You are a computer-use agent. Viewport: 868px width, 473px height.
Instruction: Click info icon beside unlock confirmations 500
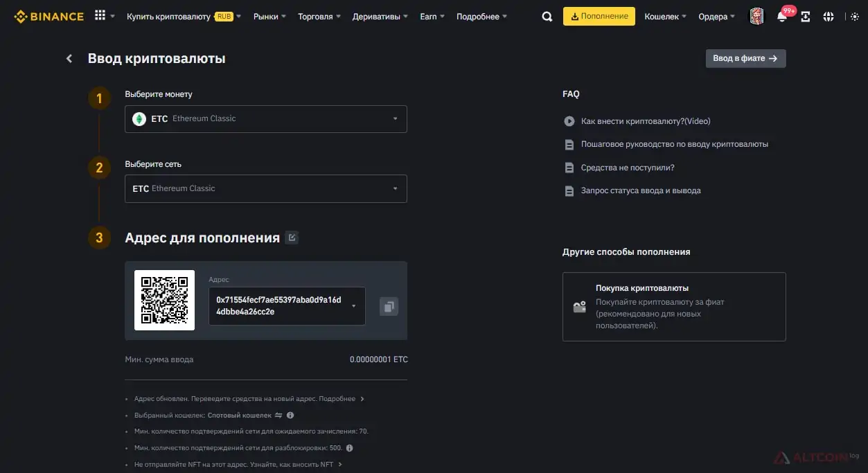click(349, 448)
